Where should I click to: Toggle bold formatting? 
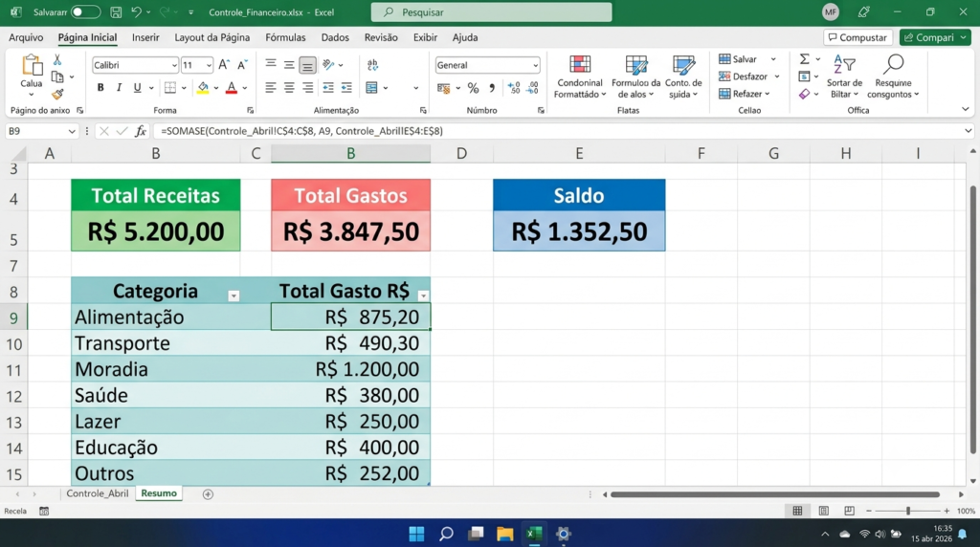[100, 88]
